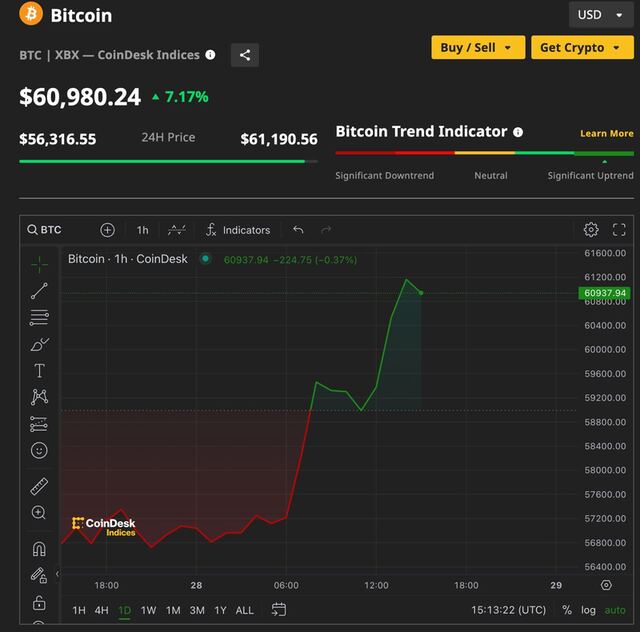640x632 pixels.
Task: Click the Learn More link
Action: pyautogui.click(x=606, y=133)
